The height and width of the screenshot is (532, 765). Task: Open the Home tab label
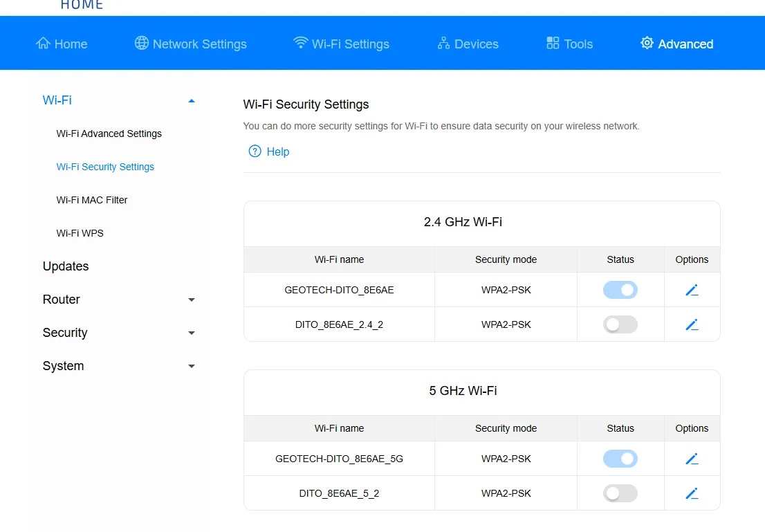pyautogui.click(x=71, y=44)
